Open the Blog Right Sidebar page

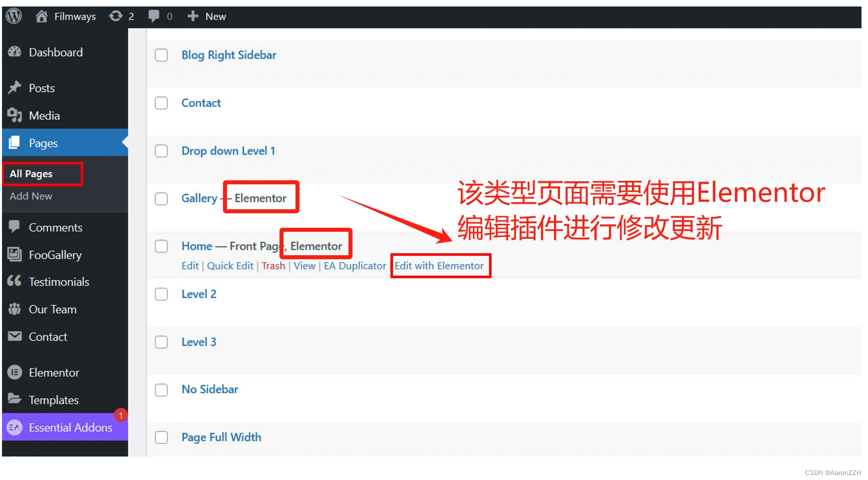(x=228, y=55)
